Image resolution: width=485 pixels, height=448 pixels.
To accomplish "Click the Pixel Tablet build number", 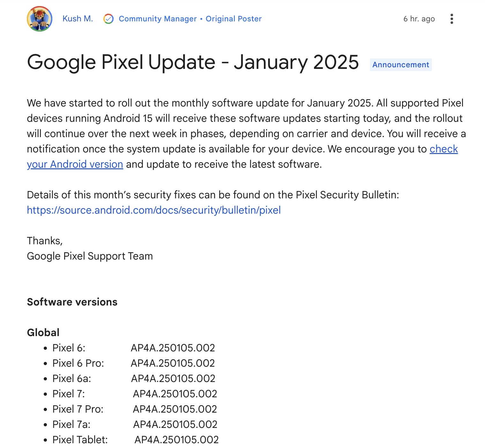I will click(x=176, y=440).
